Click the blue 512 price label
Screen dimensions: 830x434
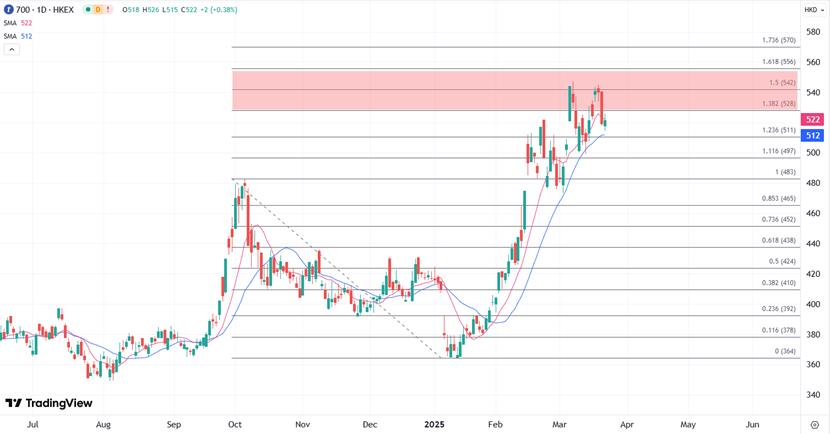point(813,135)
